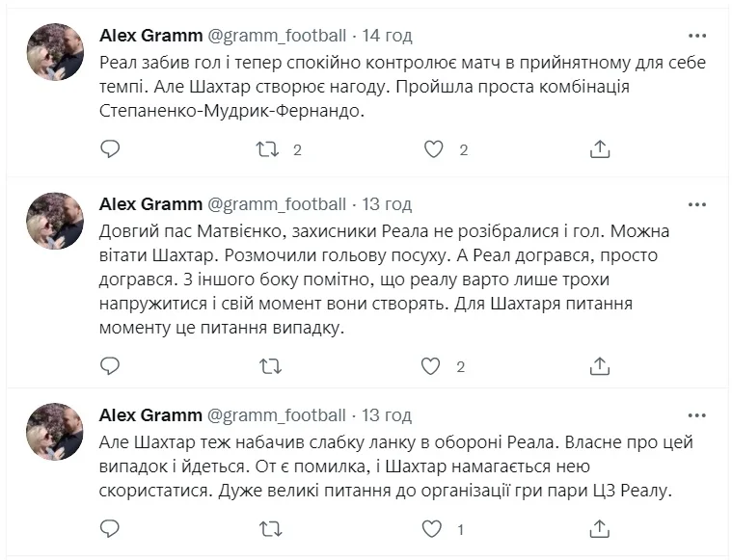Share the first tweet about Степаненко-Мудрик-Фернандо

pyautogui.click(x=600, y=148)
